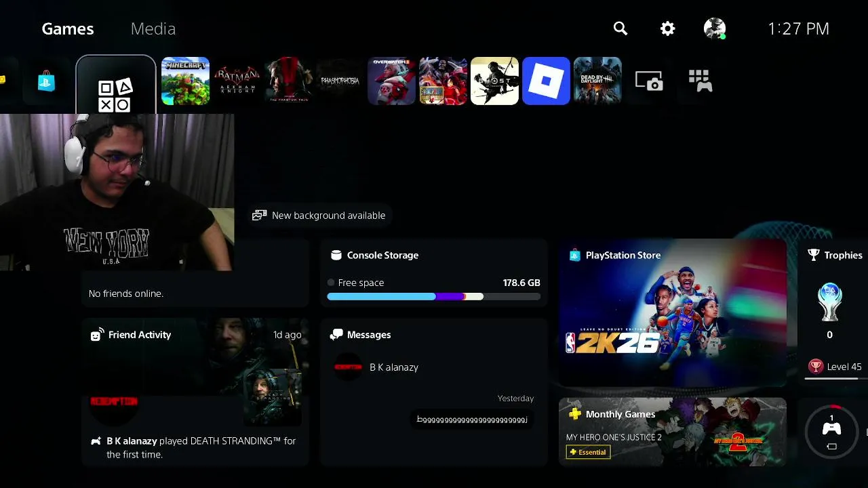868x488 pixels.
Task: Click the Messages speech bubble icon
Action: tap(336, 335)
